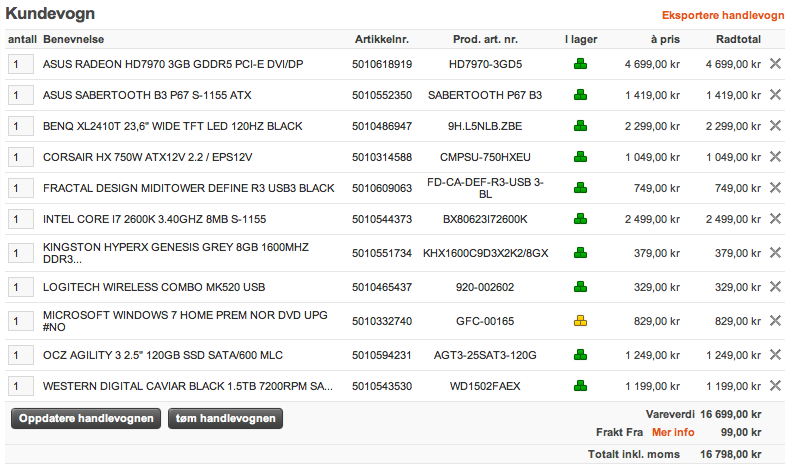Edit quantity for OCZ AGILITY 3
The width and height of the screenshot is (800, 469).
pos(21,355)
